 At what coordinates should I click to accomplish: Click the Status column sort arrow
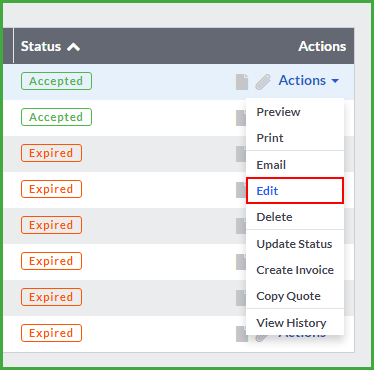pyautogui.click(x=73, y=47)
